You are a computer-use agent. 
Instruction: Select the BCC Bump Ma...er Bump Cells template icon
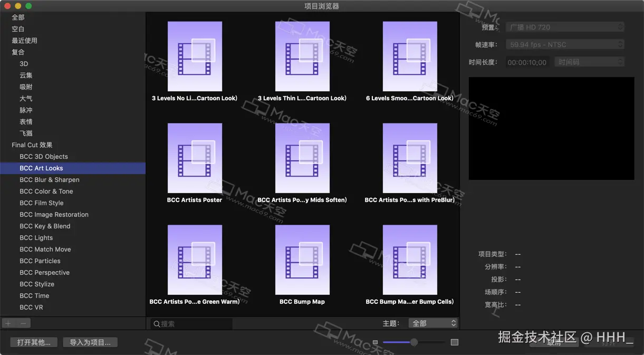point(410,260)
